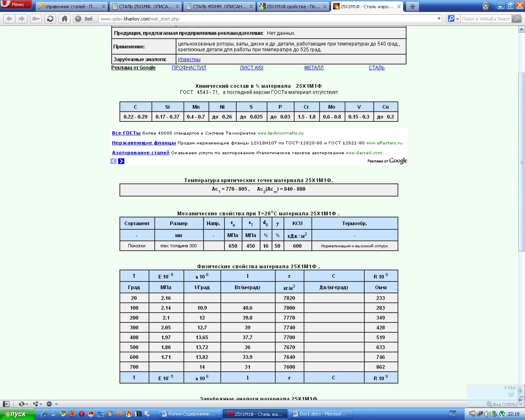Open a new tab with plus button
Screen dimensions: 525x420
pos(412,7)
